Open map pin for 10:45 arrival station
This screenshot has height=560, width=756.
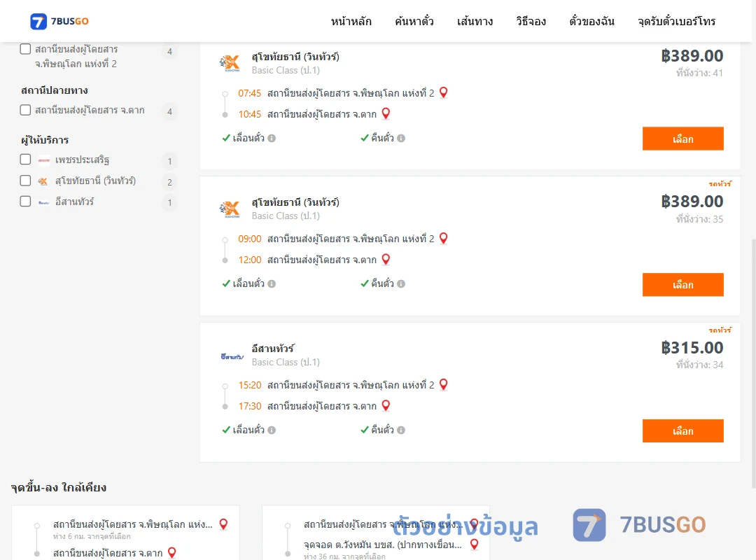click(386, 114)
